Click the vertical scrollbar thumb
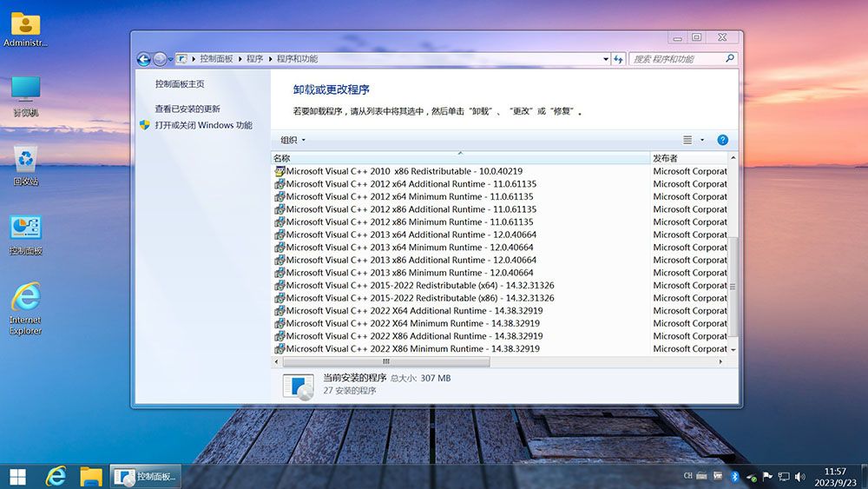 [733, 287]
